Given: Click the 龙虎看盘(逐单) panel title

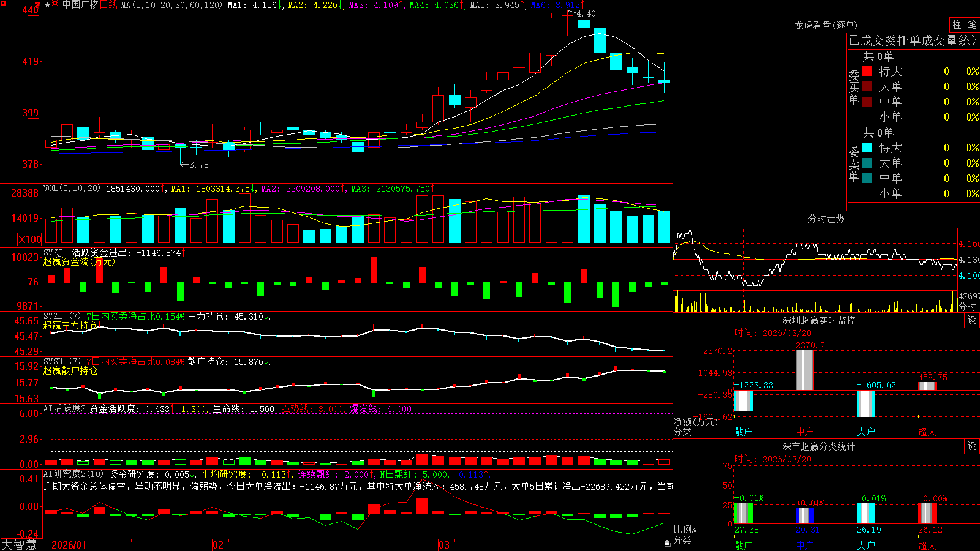Looking at the screenshot, I should [x=826, y=25].
